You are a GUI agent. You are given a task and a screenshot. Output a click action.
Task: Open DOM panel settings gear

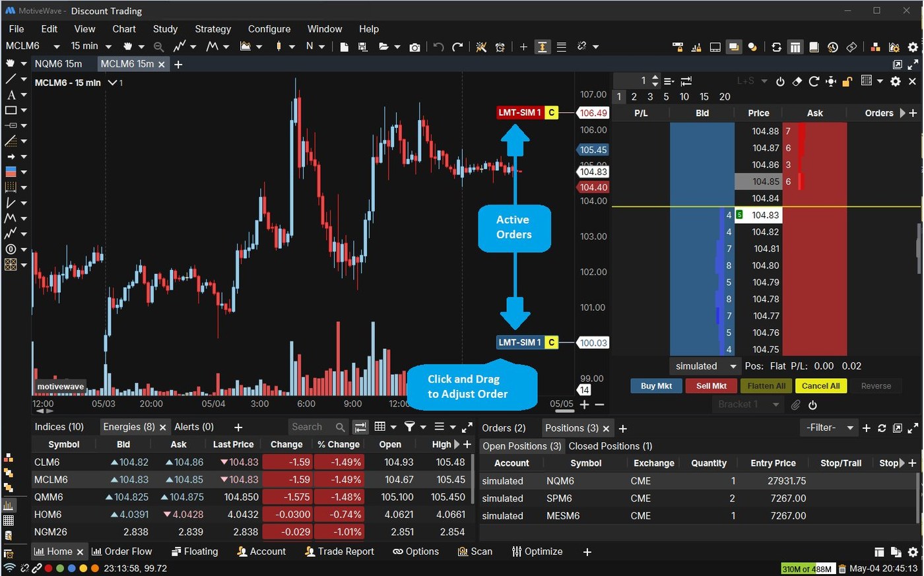tap(896, 81)
